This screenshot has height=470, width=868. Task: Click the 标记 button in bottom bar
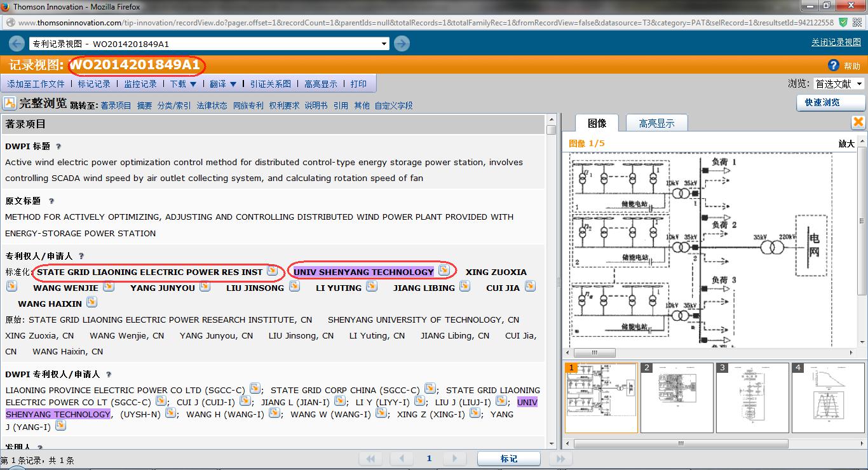point(508,459)
